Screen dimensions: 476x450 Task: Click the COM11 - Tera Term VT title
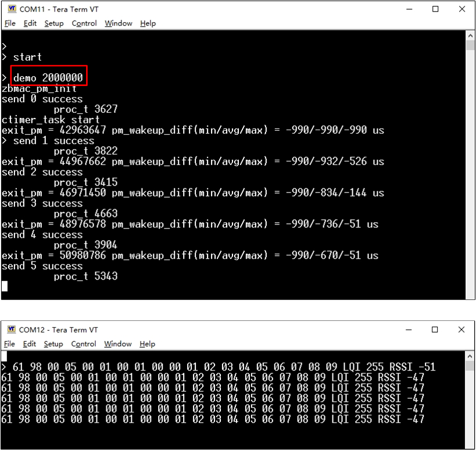(59, 9)
